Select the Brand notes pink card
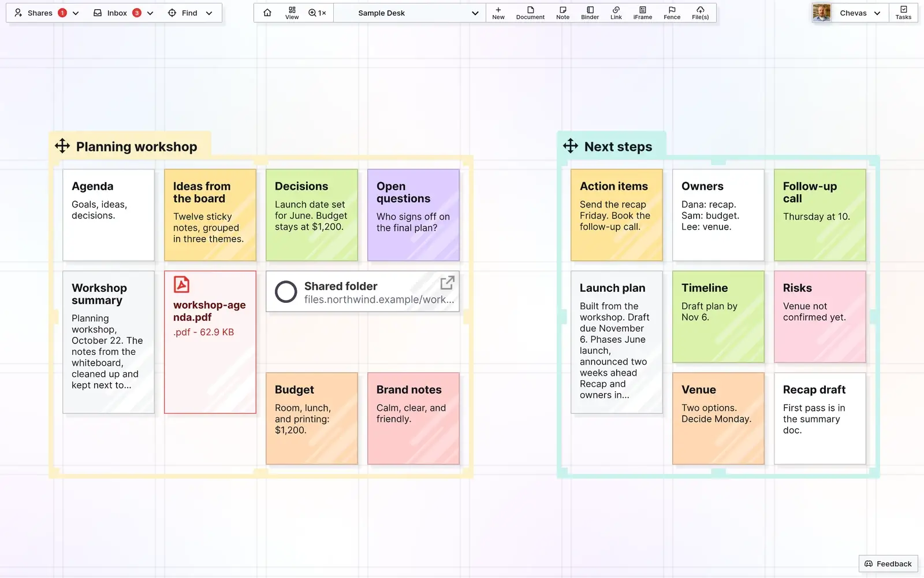The image size is (924, 578). 413,418
